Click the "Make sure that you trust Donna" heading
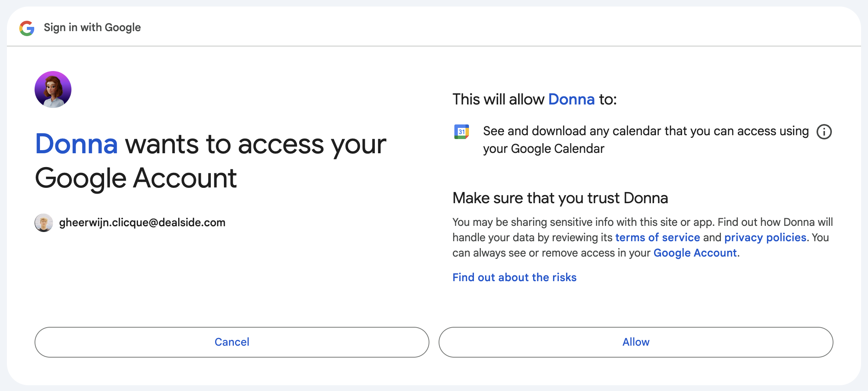This screenshot has width=868, height=391. pyautogui.click(x=560, y=198)
